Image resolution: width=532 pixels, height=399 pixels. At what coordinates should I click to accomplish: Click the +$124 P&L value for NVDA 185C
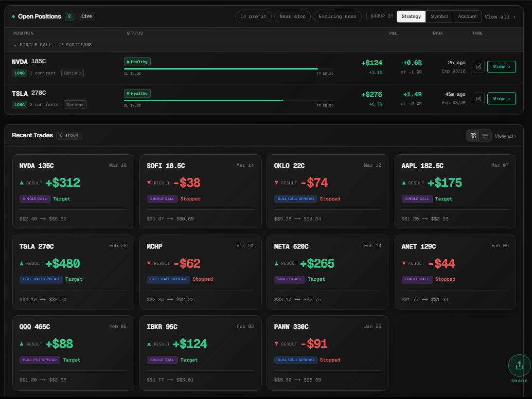(372, 63)
